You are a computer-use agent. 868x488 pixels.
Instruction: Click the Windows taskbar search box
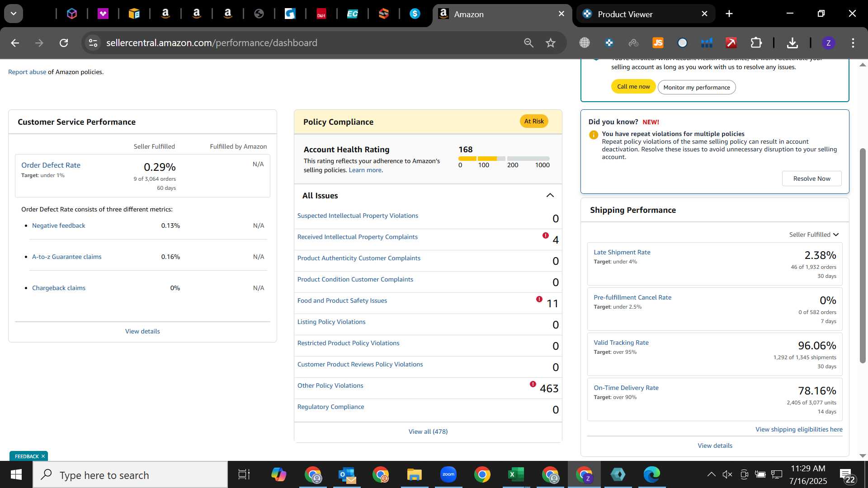(130, 475)
